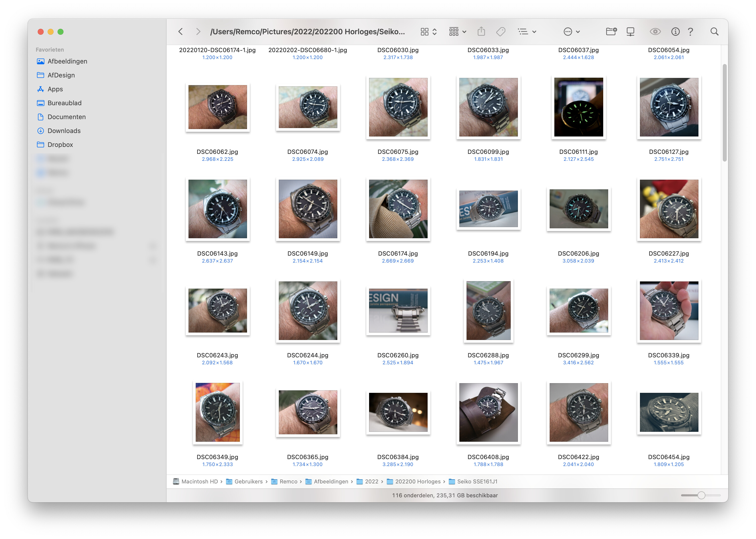Open Downloads in the sidebar
The height and width of the screenshot is (539, 756).
click(64, 131)
